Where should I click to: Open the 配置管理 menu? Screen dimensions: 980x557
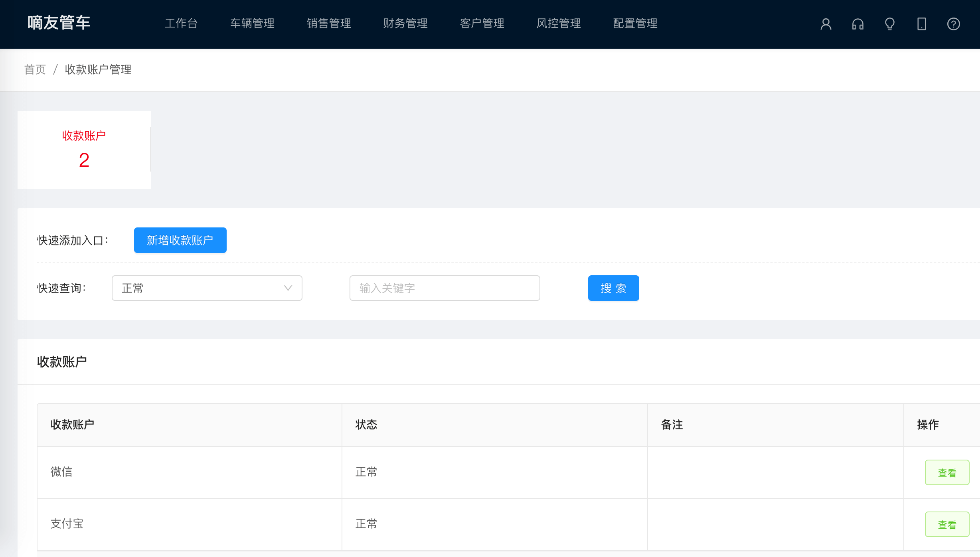click(x=635, y=24)
